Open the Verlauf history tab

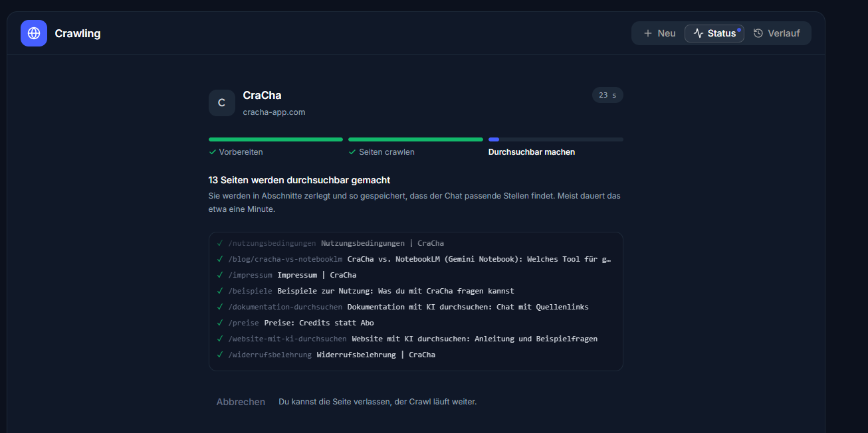776,33
